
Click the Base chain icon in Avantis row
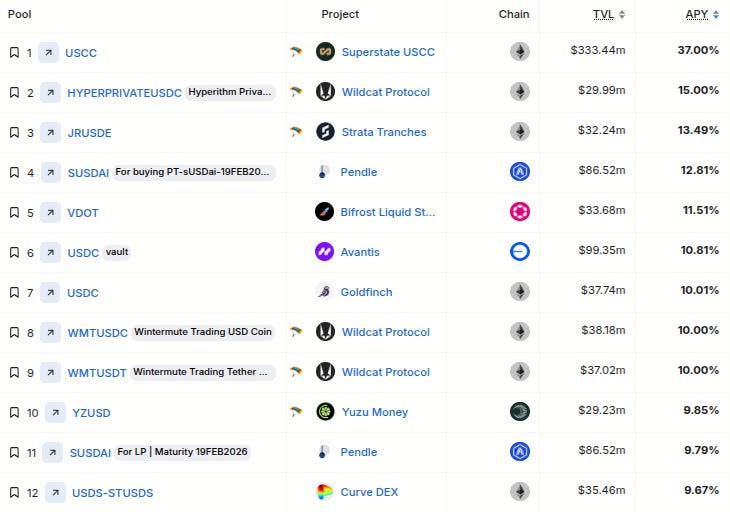click(520, 252)
